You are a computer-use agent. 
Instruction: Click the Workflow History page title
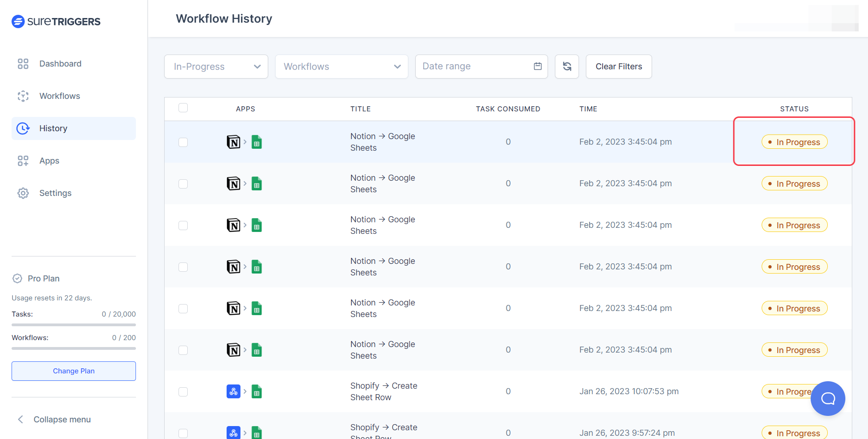pos(224,18)
